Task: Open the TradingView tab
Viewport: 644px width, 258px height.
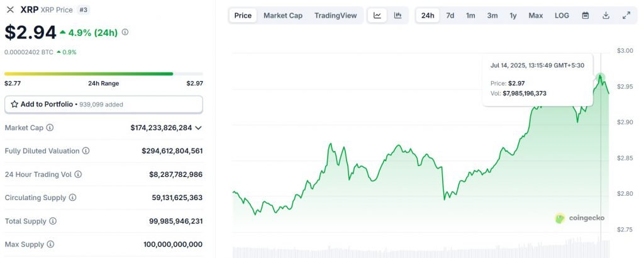Action: coord(335,15)
